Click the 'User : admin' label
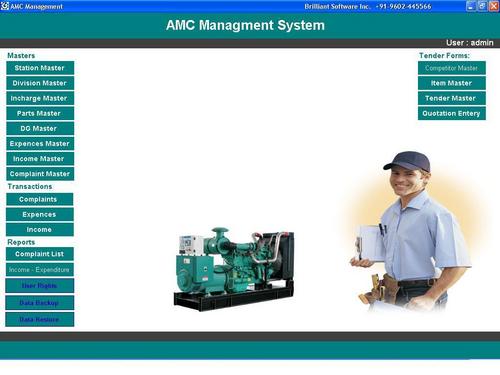This screenshot has height=375, width=500. coord(470,43)
